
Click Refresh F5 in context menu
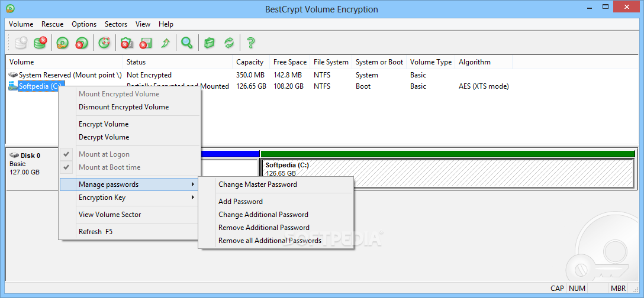(130, 232)
